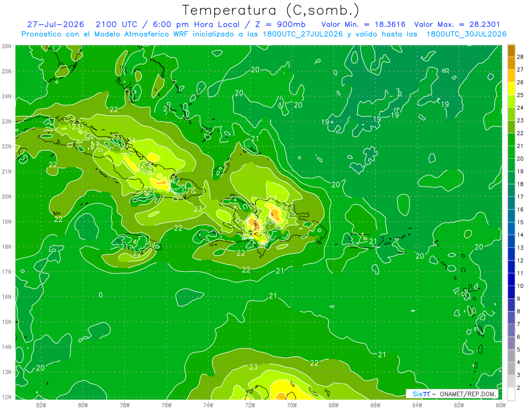Click the "Sis" logo text in the credit box

417,394
